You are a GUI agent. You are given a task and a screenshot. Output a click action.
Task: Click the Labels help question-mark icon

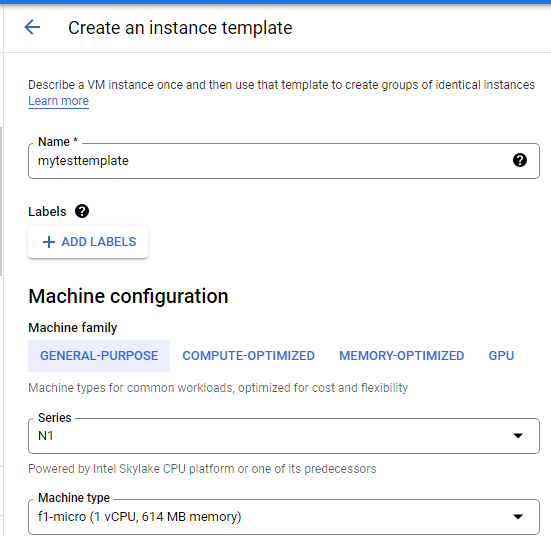point(82,211)
